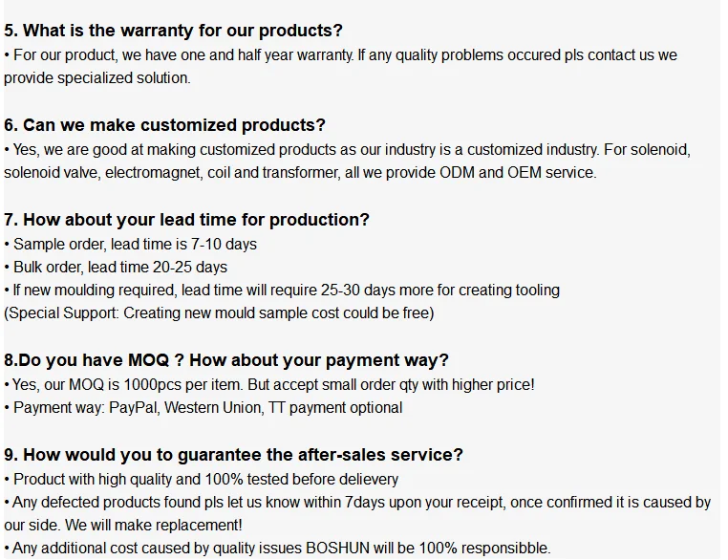
Task: Click 'Western Union' in the payment line
Action: click(219, 408)
